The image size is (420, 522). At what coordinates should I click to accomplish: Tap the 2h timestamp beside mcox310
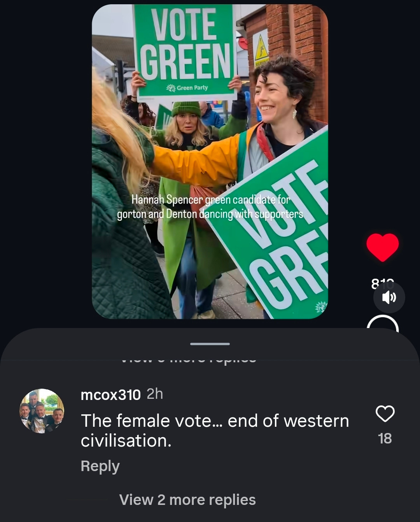(x=155, y=394)
